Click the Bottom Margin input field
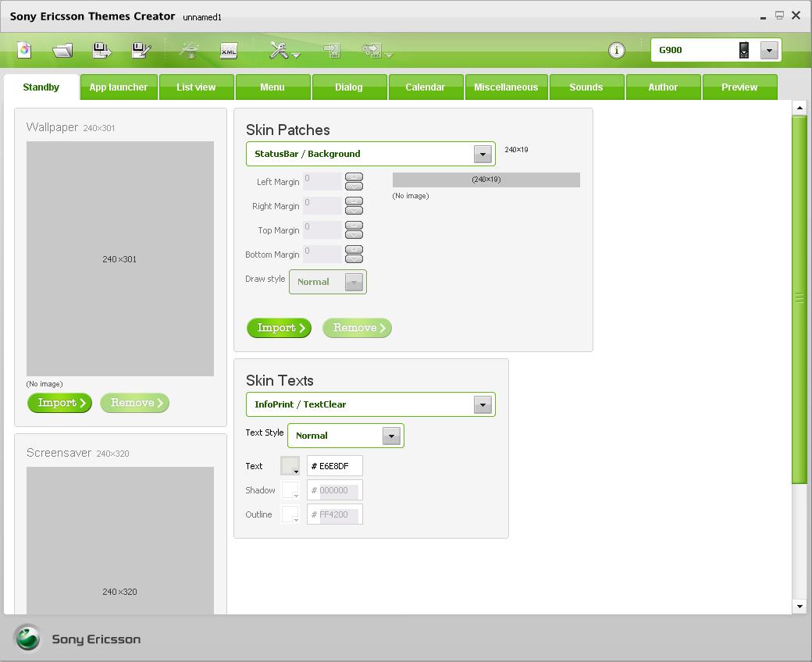812x662 pixels. coord(322,254)
